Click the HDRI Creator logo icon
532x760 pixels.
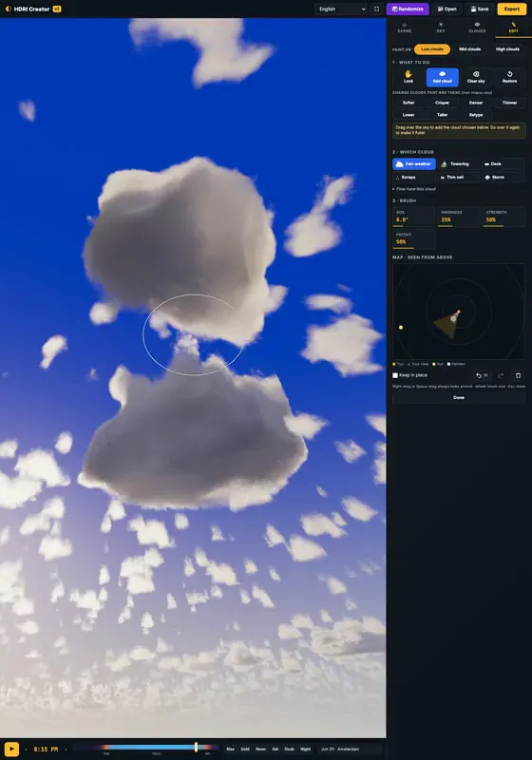point(9,9)
